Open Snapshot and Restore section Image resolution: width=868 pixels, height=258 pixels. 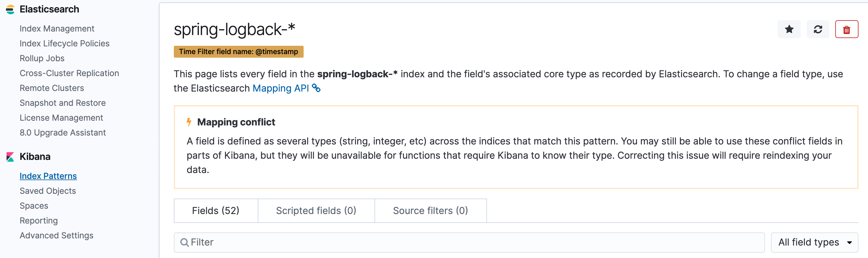(62, 103)
